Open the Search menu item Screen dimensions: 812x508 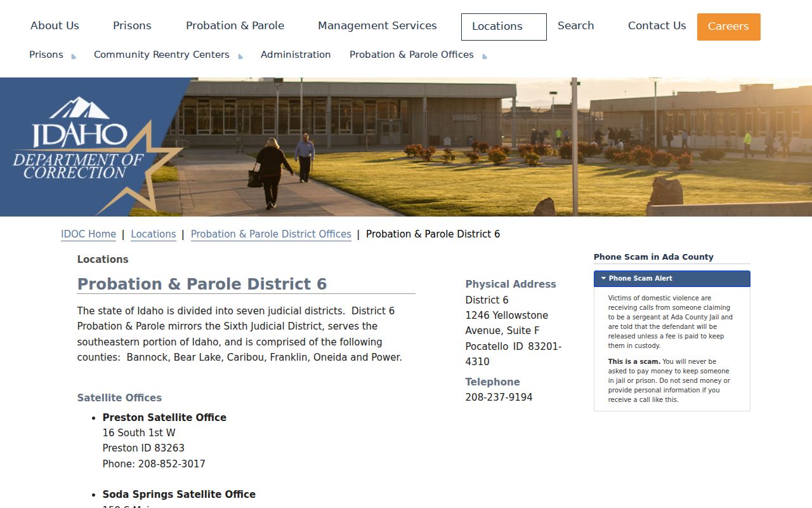tap(576, 26)
